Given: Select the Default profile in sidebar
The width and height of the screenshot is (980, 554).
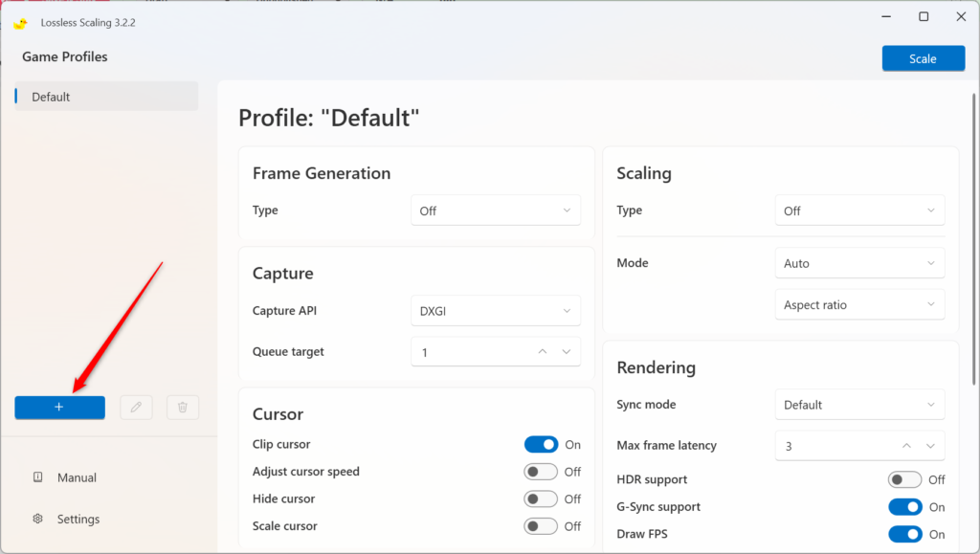Looking at the screenshot, I should [x=105, y=96].
